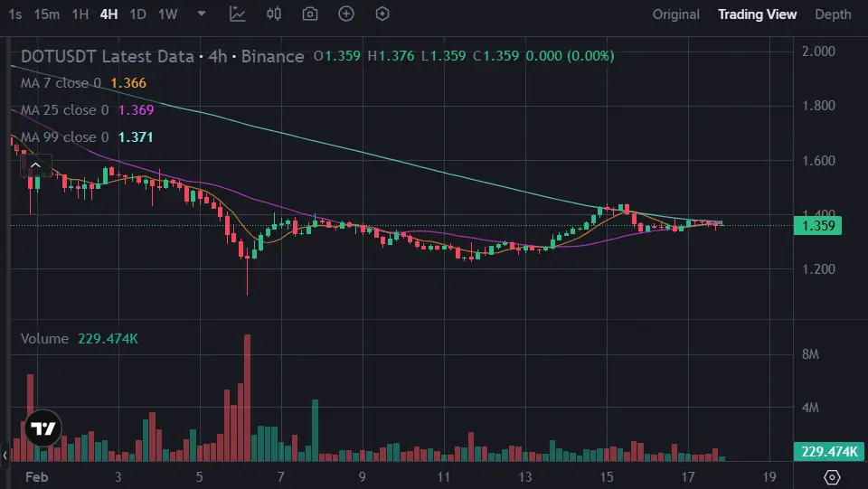Select the Volume indicator legend label
This screenshot has height=489, width=868.
coord(44,339)
